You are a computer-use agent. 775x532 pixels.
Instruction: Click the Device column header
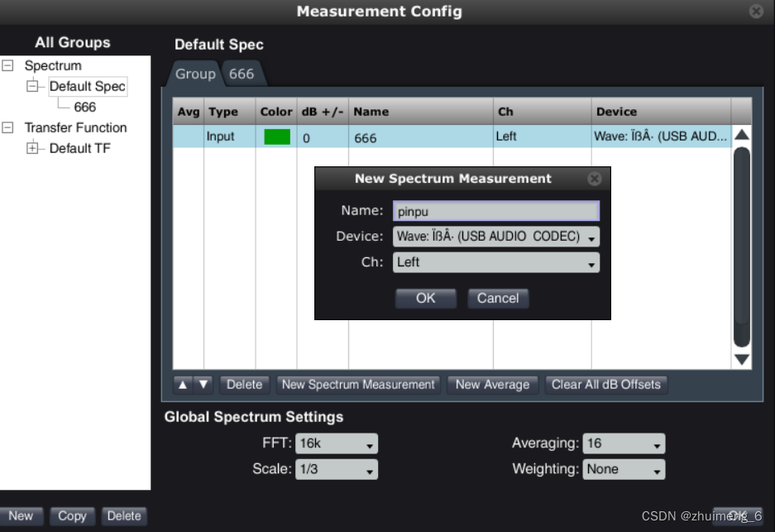(662, 112)
